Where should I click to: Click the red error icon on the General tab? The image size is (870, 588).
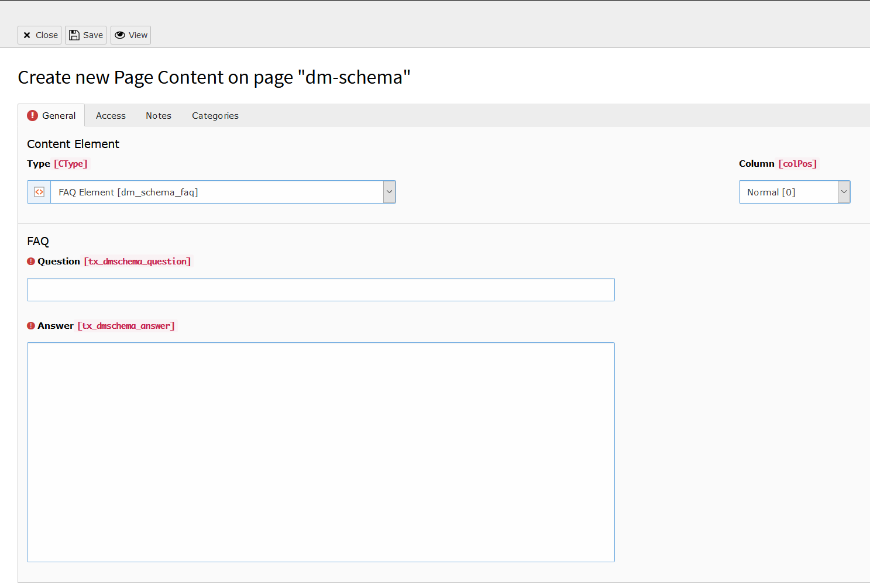pyautogui.click(x=33, y=116)
